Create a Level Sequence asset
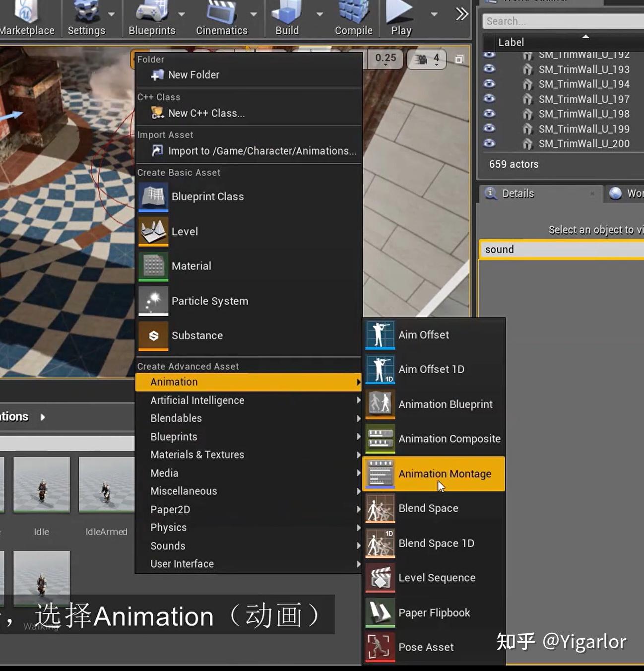The width and height of the screenshot is (644, 671). 434,578
